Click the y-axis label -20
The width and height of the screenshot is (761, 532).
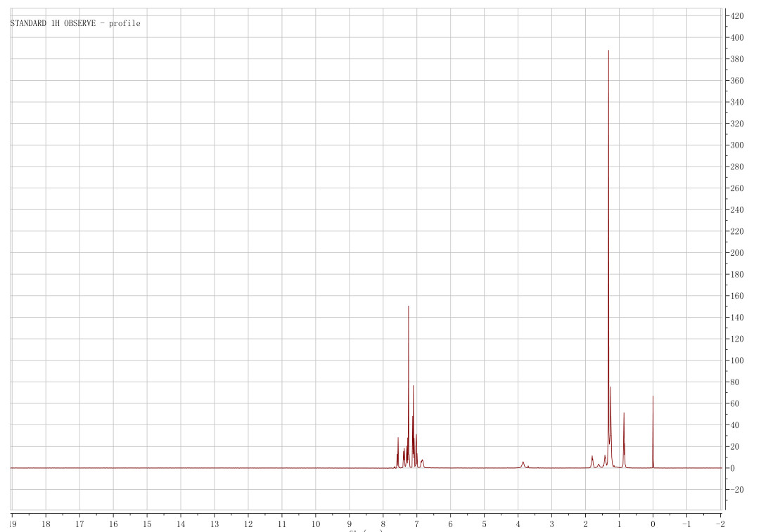pyautogui.click(x=737, y=490)
